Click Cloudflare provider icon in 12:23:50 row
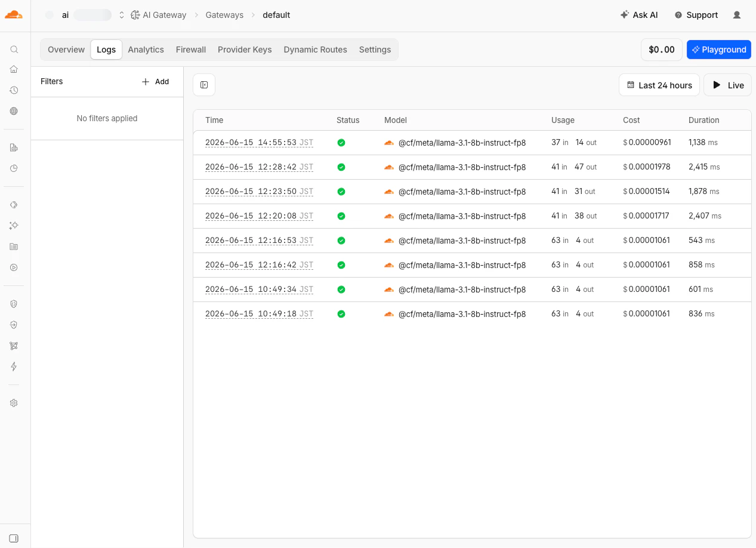This screenshot has height=548, width=756. [x=389, y=192]
